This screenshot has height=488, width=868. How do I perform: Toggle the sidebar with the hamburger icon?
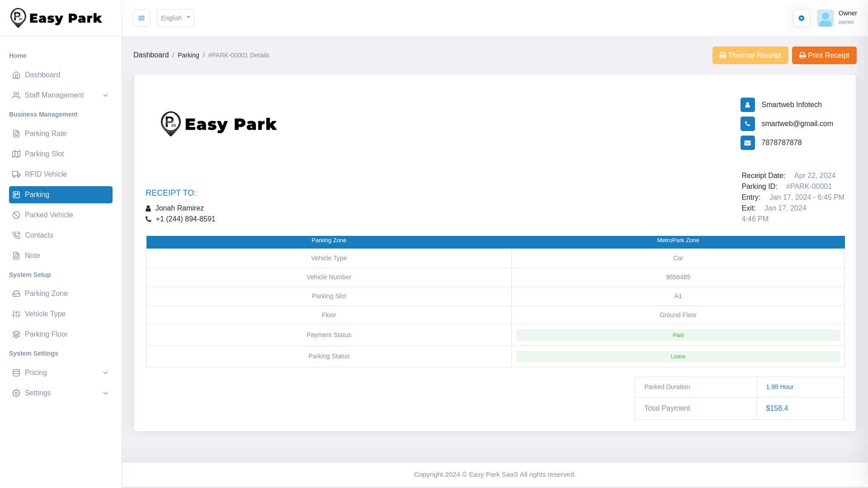point(142,18)
